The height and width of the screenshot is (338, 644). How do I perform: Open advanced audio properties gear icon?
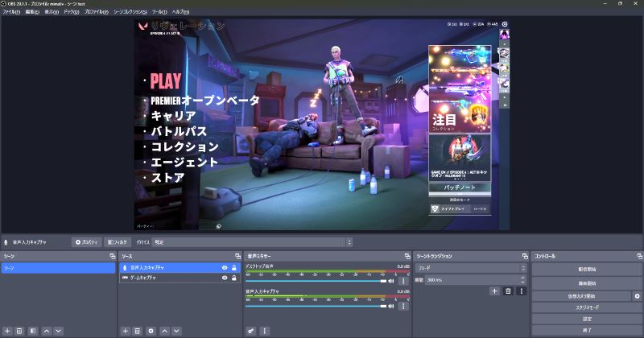pos(251,331)
